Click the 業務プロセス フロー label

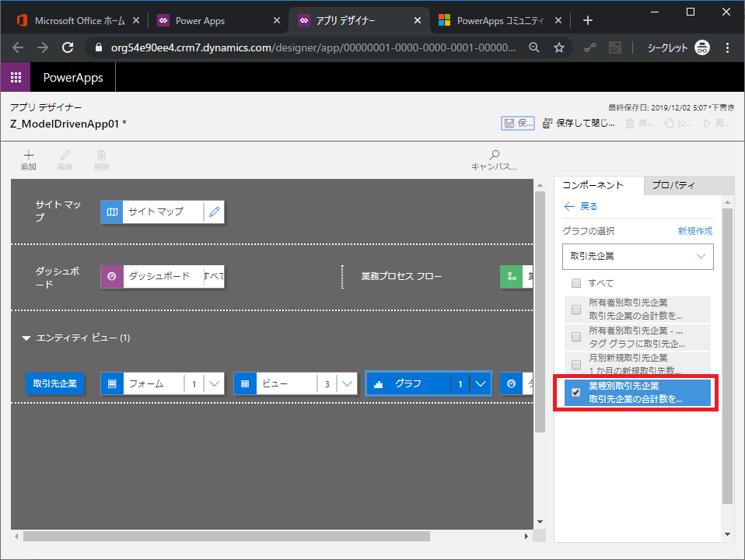[x=401, y=276]
